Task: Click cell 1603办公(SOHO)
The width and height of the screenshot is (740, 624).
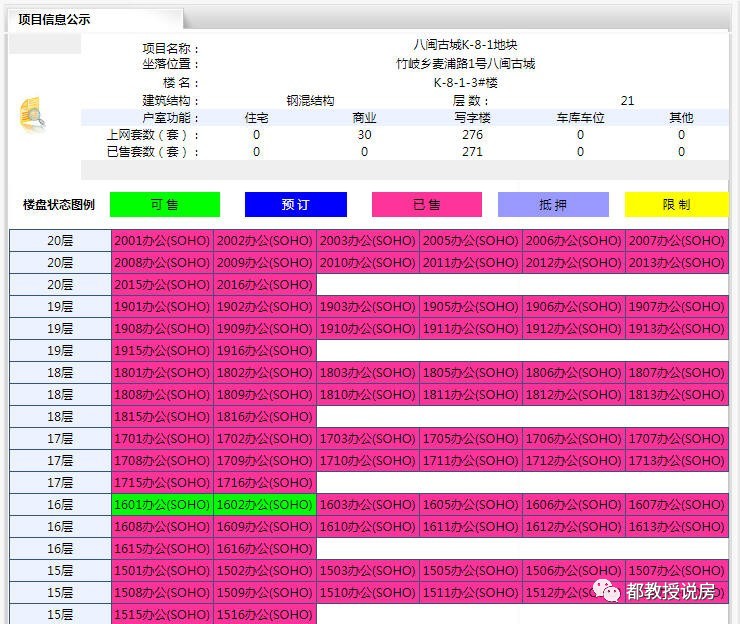Action: pos(368,505)
